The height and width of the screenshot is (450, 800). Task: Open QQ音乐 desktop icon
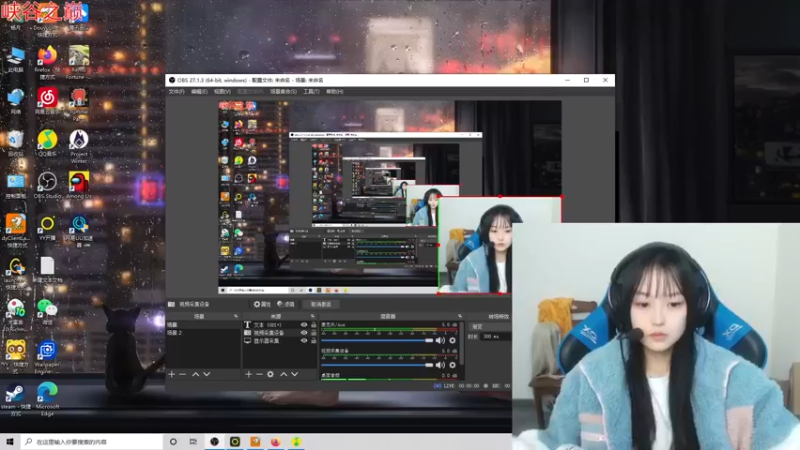tap(47, 143)
